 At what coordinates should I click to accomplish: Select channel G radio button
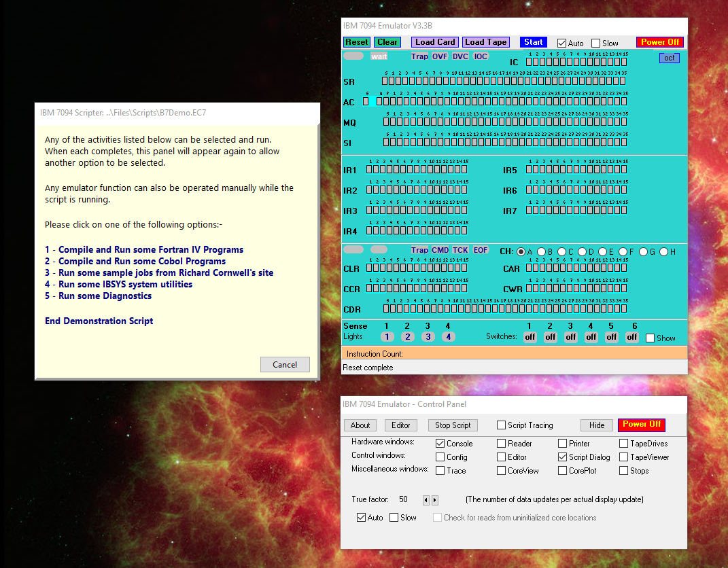(644, 252)
